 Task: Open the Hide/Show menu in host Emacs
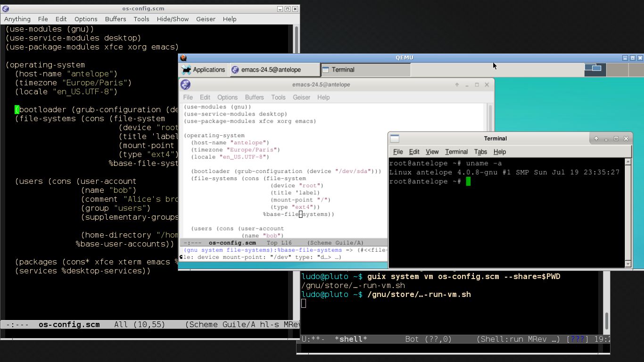pos(173,19)
